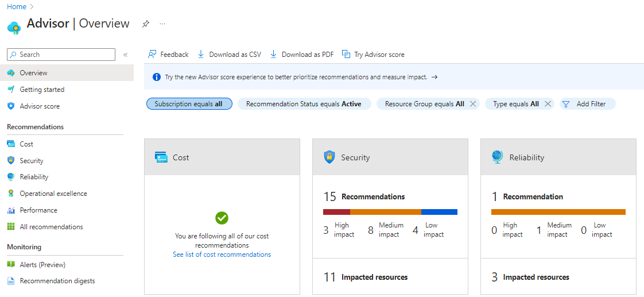Screen dimensions: 644x297
Task: Select Advisor score in sidebar
Action: coord(40,106)
